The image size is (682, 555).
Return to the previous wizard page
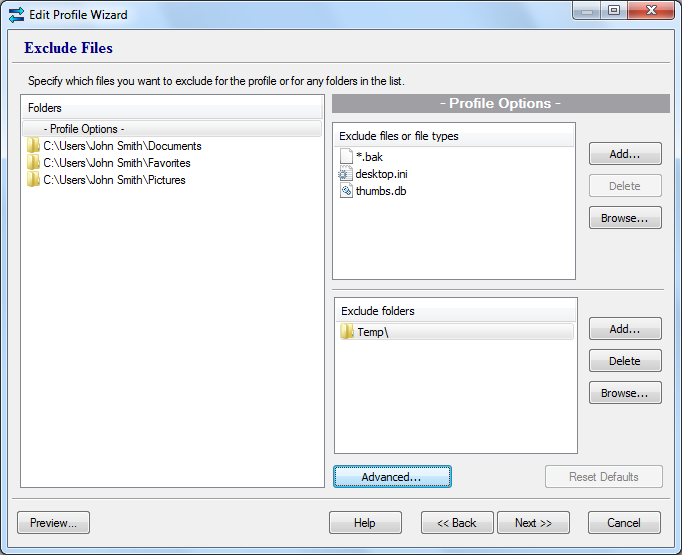pos(457,523)
